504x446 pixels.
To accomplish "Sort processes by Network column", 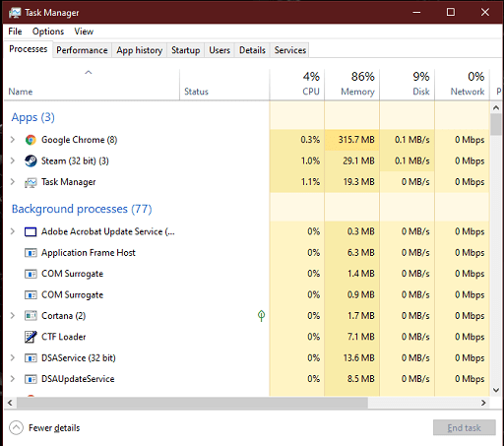I will point(462,85).
